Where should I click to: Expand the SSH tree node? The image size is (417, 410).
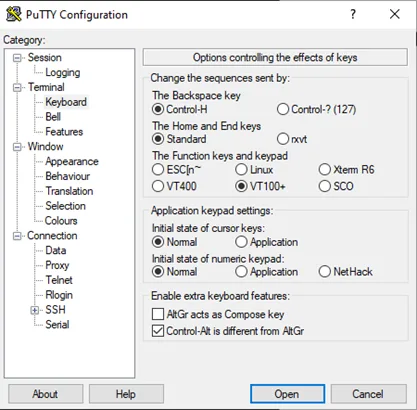point(34,310)
